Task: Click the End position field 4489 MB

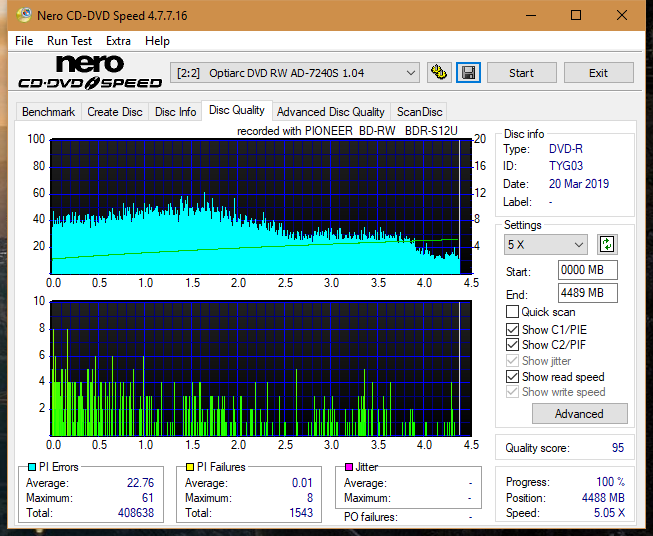Action: tap(587, 293)
